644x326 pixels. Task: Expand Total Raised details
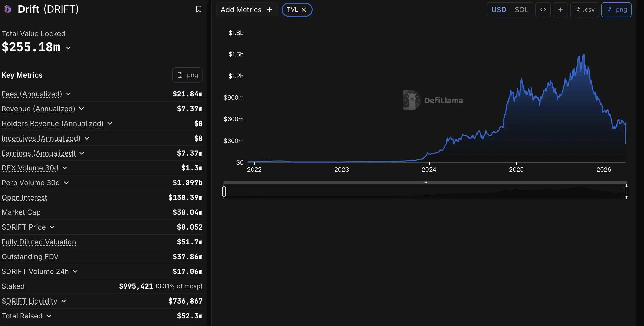pyautogui.click(x=49, y=316)
